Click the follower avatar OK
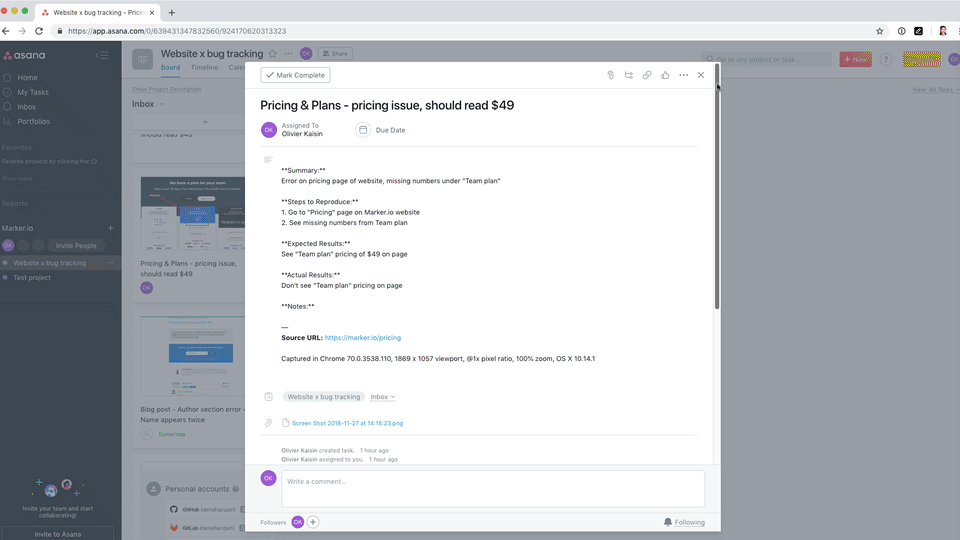Viewport: 960px width, 540px height. pyautogui.click(x=298, y=522)
